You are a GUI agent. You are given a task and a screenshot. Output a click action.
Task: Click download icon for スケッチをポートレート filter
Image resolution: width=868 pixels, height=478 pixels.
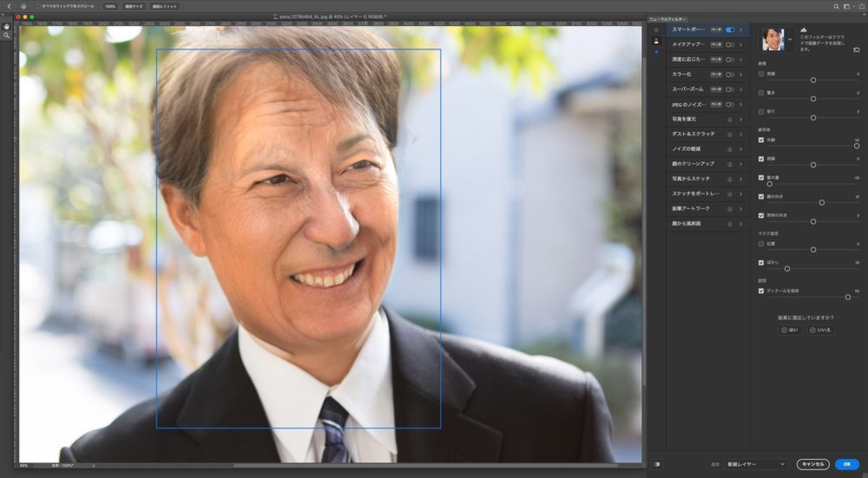pos(730,194)
